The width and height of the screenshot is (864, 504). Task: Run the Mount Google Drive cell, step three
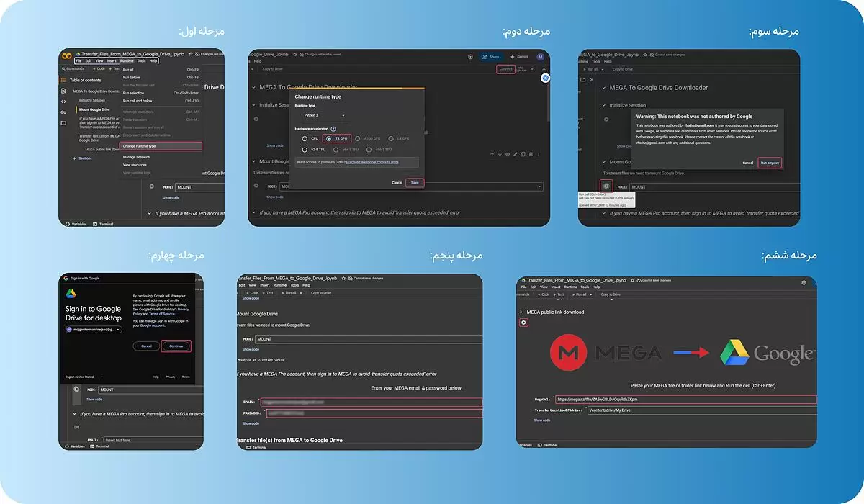pyautogui.click(x=607, y=186)
